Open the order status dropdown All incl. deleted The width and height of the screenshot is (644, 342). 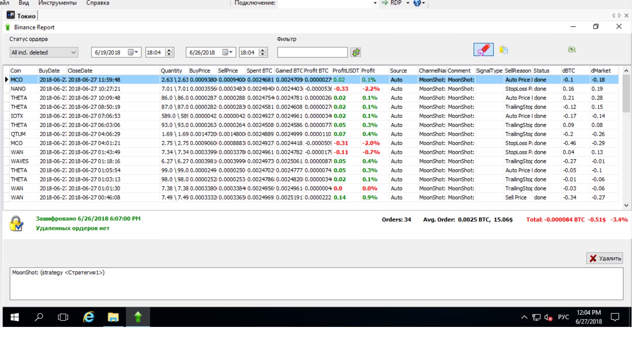[44, 52]
